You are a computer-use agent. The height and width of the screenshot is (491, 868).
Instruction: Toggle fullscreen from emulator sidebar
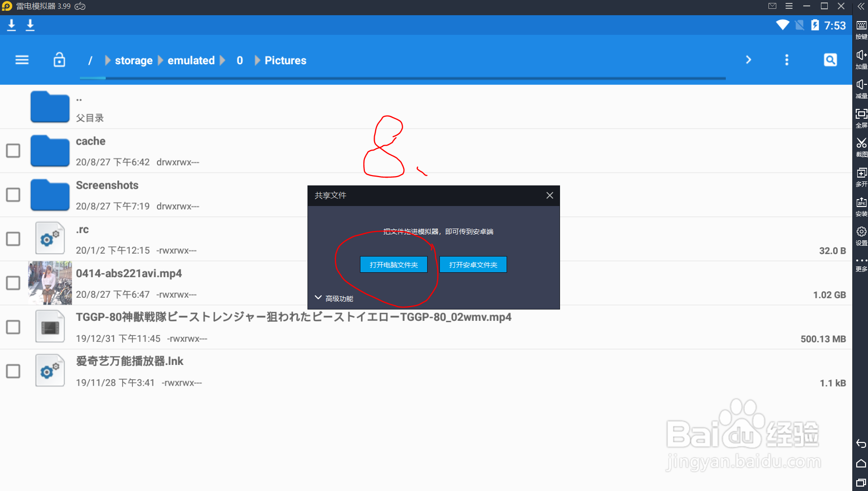click(x=861, y=114)
